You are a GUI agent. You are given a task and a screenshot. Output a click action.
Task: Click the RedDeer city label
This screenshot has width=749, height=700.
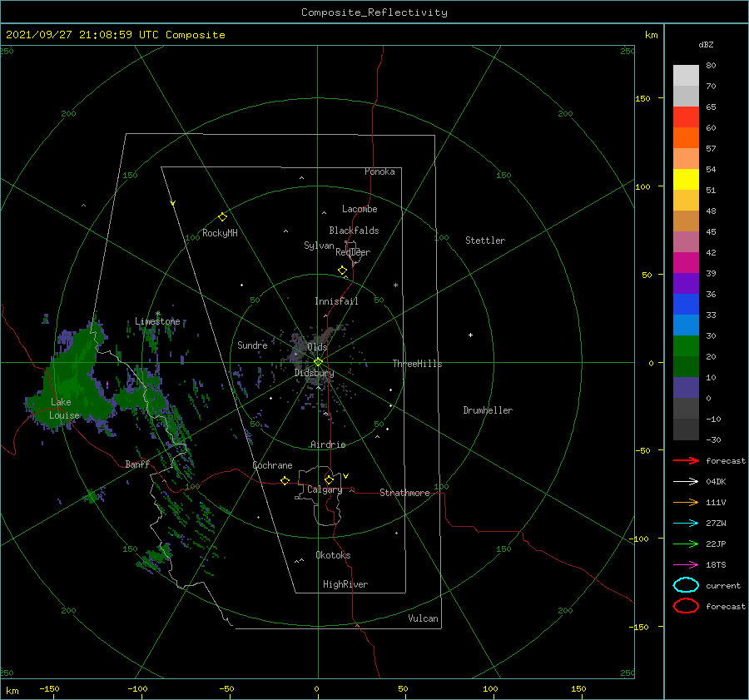[x=353, y=252]
